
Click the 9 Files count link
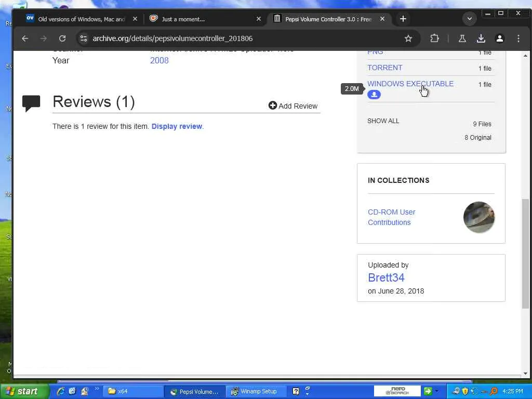coord(482,124)
